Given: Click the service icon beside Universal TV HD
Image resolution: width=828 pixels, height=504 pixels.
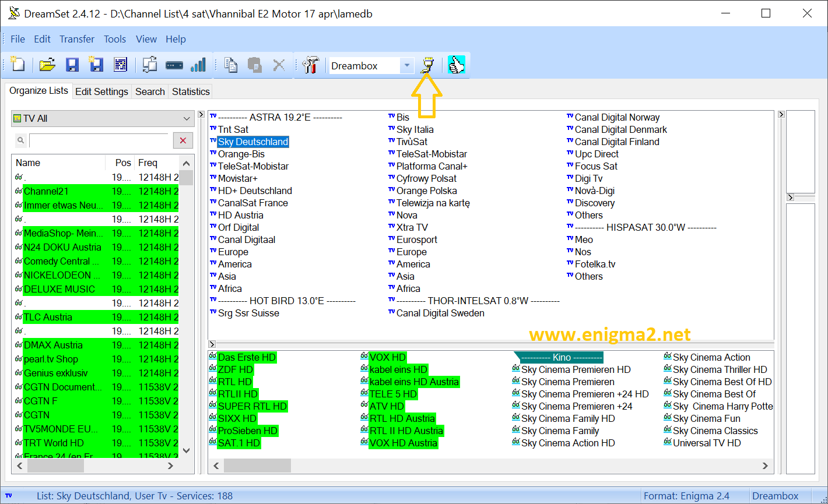Looking at the screenshot, I should point(668,442).
